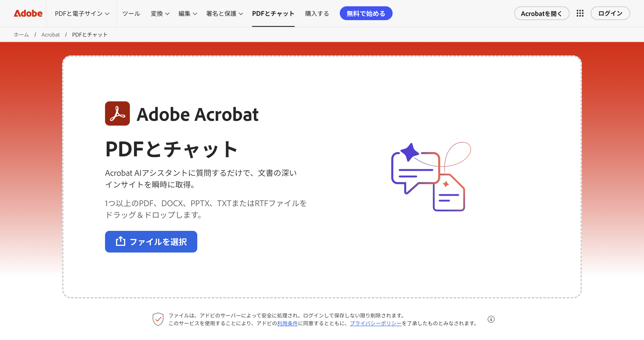Click the info icon near the privacy notice
The image size is (644, 340).
[x=491, y=319]
